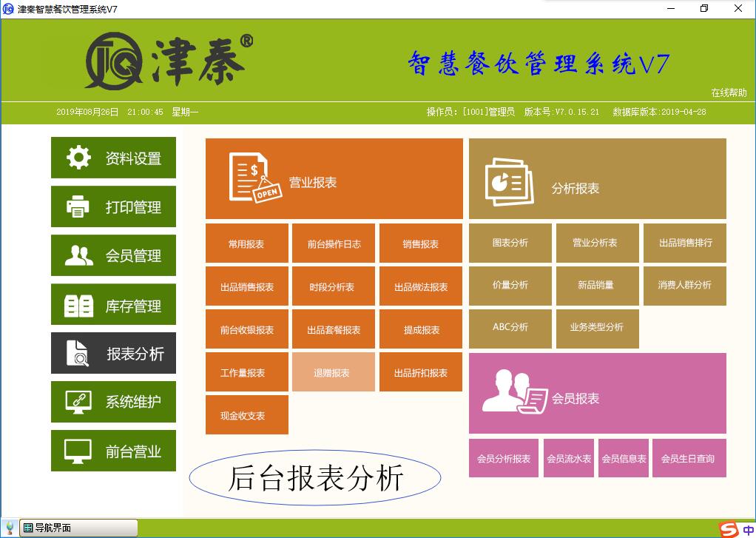The width and height of the screenshot is (756, 538).
Task: Click the 在线帮助 link
Action: [729, 93]
